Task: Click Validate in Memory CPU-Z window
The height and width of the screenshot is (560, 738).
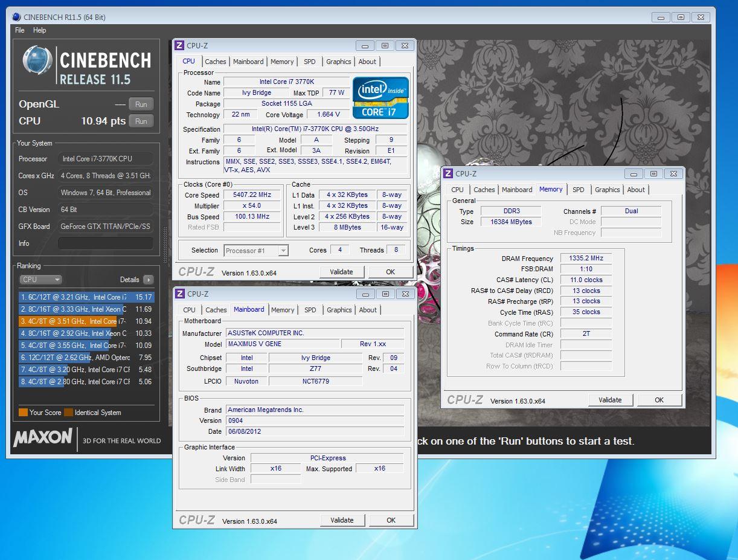Action: [610, 400]
